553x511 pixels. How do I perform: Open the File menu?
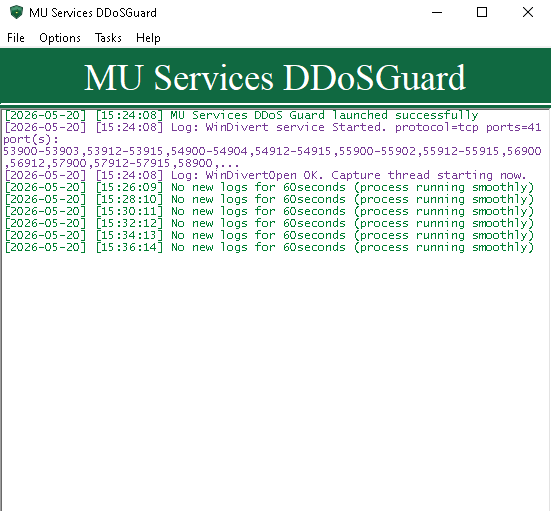[16, 38]
